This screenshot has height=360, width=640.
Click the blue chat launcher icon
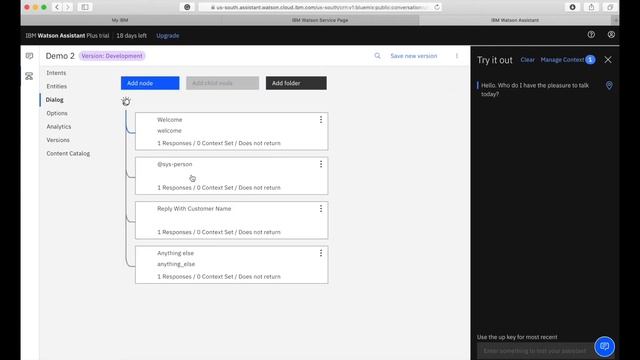[604, 347]
